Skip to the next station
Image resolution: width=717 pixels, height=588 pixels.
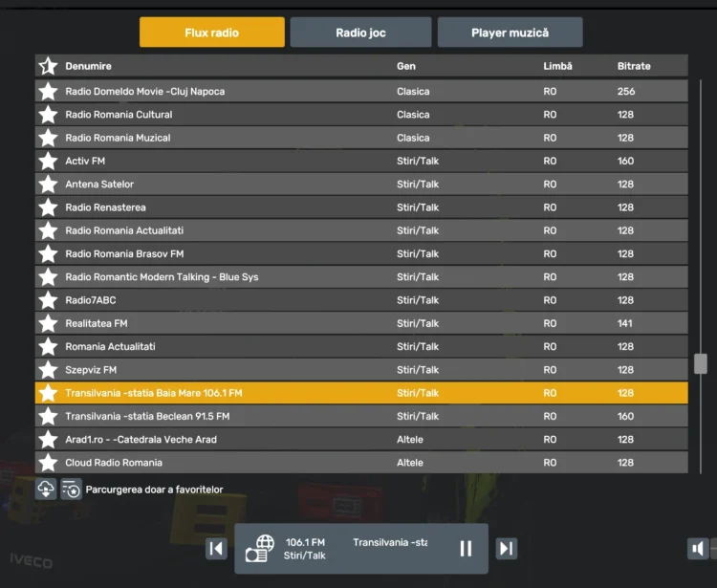click(x=507, y=548)
